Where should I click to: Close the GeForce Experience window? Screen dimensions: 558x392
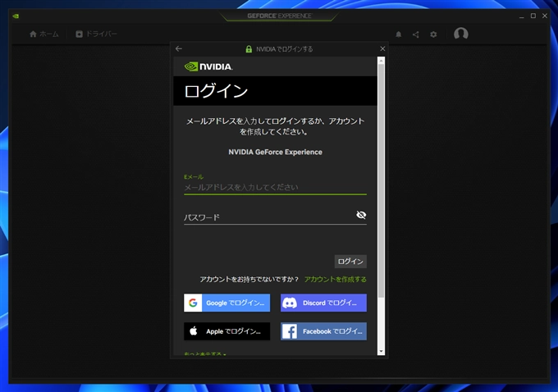coord(545,16)
